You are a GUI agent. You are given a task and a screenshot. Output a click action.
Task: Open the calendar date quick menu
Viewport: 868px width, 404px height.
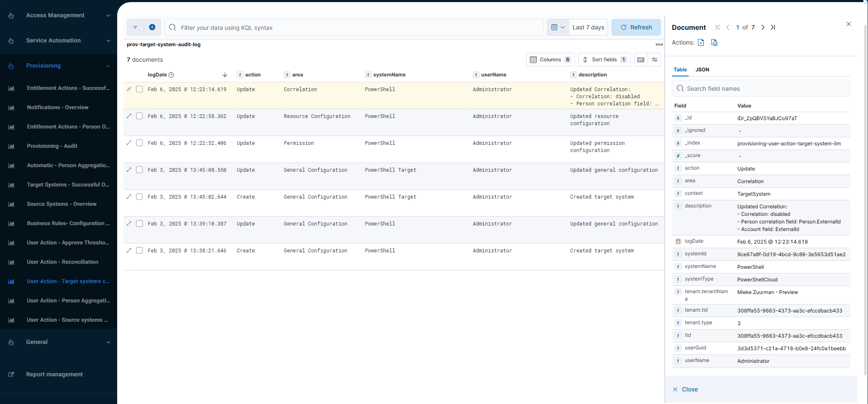558,27
